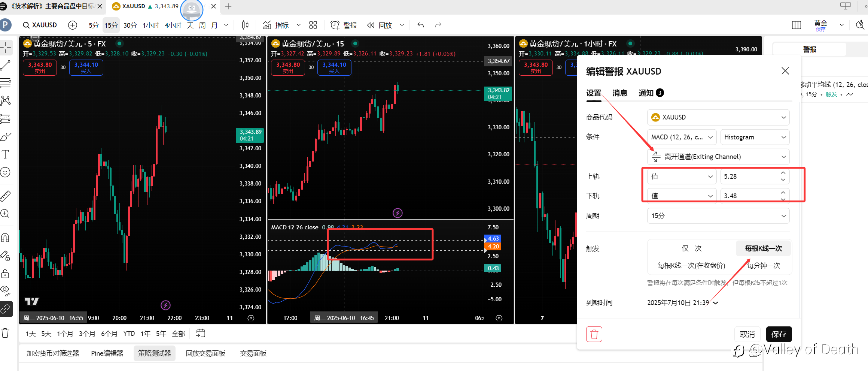Open the XAUUSD symbol search
868x371 pixels.
(x=40, y=25)
